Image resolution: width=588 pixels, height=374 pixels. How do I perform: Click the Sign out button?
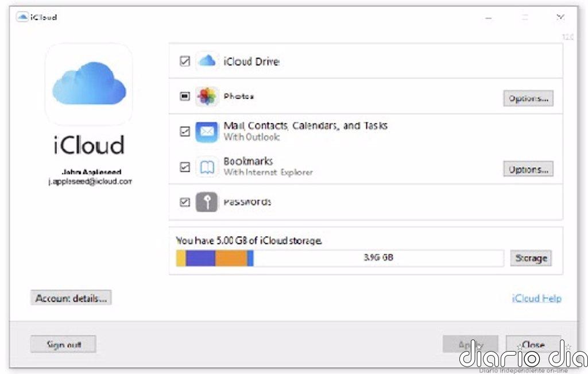63,344
